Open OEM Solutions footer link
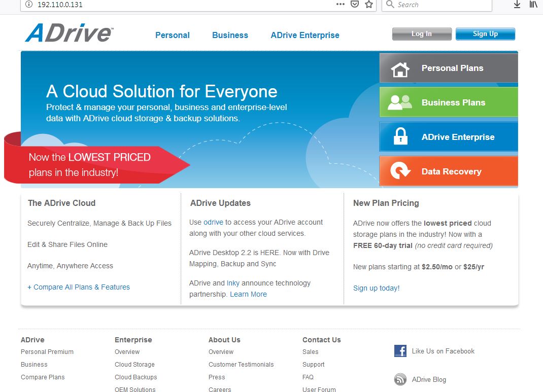This screenshot has height=392, width=543. 135,389
